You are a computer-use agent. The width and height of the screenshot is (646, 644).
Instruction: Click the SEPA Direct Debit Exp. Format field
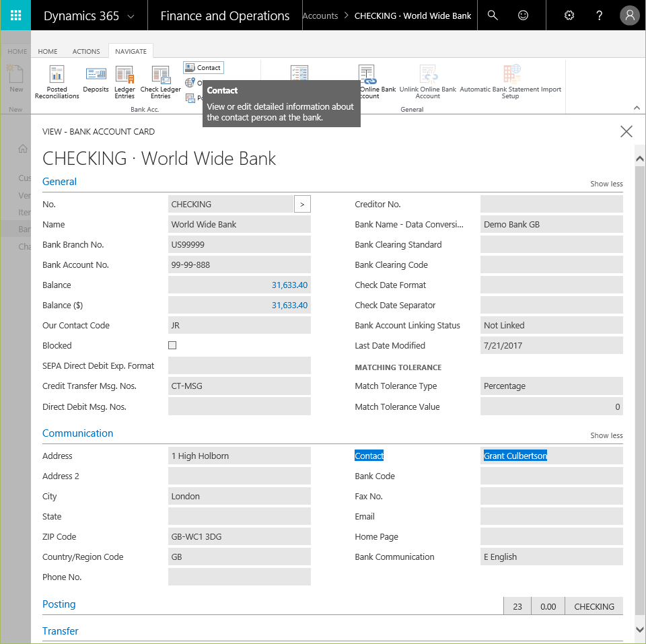click(x=240, y=366)
